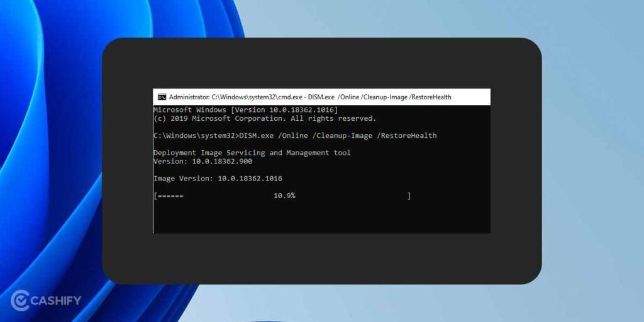Click the 10.9% progress percentage
This screenshot has height=322, width=644.
coord(284,196)
